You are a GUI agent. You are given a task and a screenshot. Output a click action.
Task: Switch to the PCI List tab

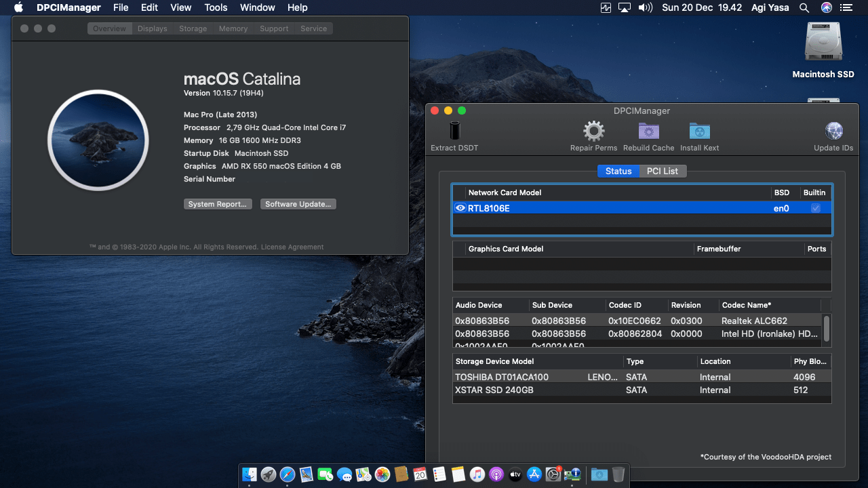click(663, 171)
